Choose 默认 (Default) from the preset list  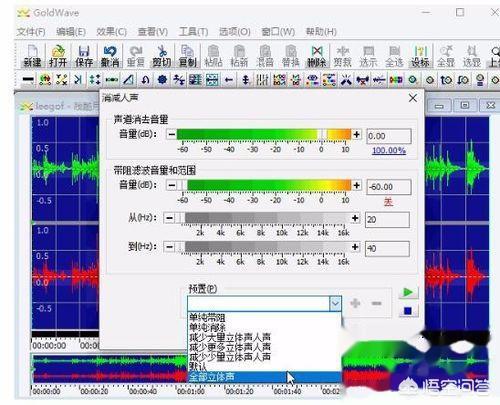pyautogui.click(x=265, y=366)
